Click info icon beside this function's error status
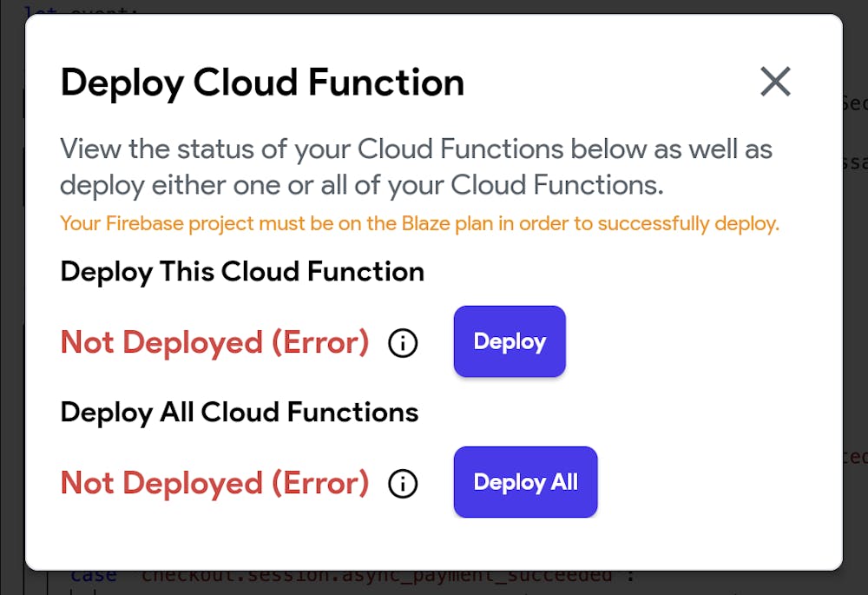Screen dimensions: 868x595 click(x=403, y=343)
